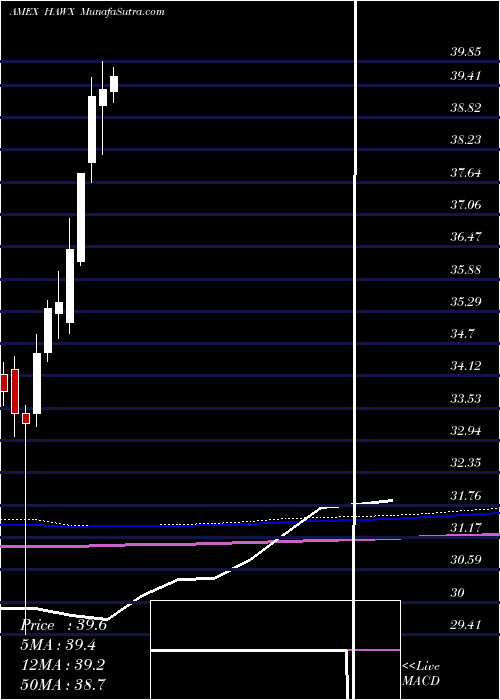The image size is (500, 700).
Task: Click the 34.7 price axis label
Action: [x=462, y=333]
